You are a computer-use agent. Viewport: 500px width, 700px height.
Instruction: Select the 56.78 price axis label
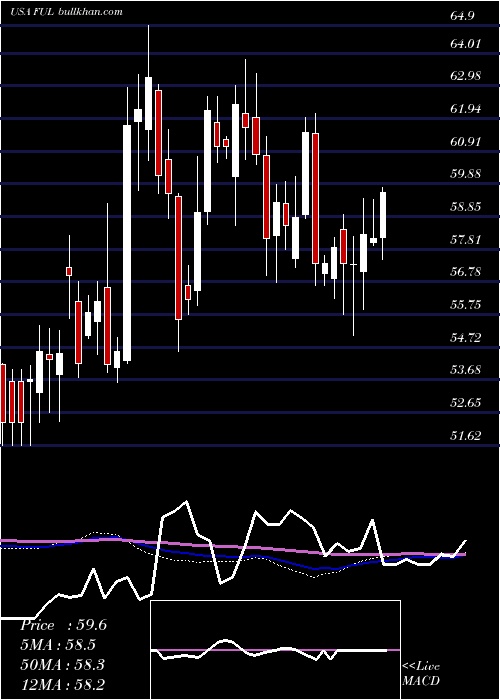[x=466, y=271]
